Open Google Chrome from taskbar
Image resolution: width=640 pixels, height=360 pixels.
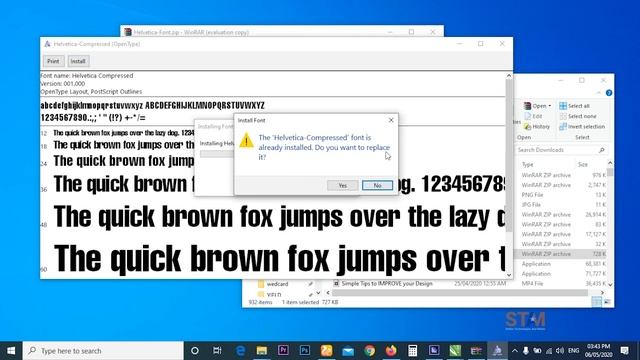pyautogui.click(x=369, y=351)
